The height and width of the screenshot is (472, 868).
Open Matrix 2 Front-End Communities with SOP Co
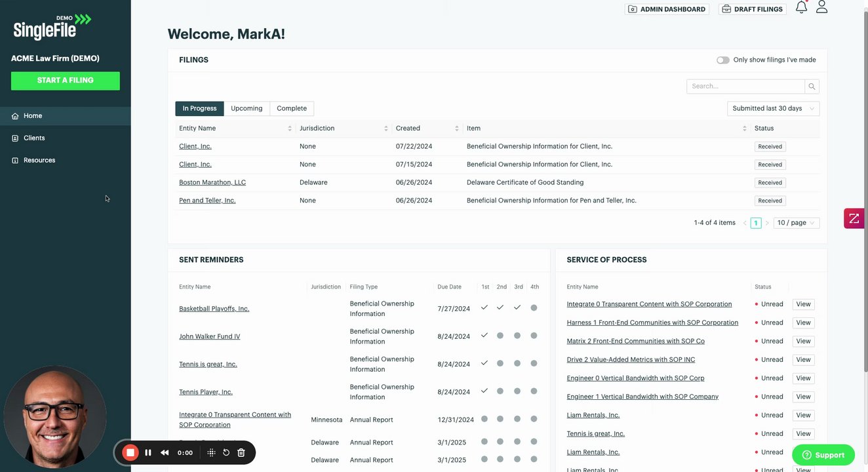tap(636, 341)
